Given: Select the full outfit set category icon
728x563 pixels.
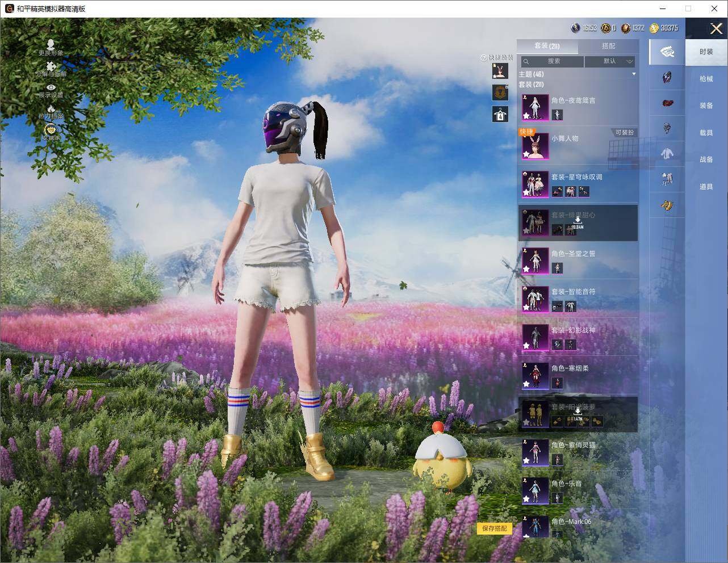Looking at the screenshot, I should 667,52.
